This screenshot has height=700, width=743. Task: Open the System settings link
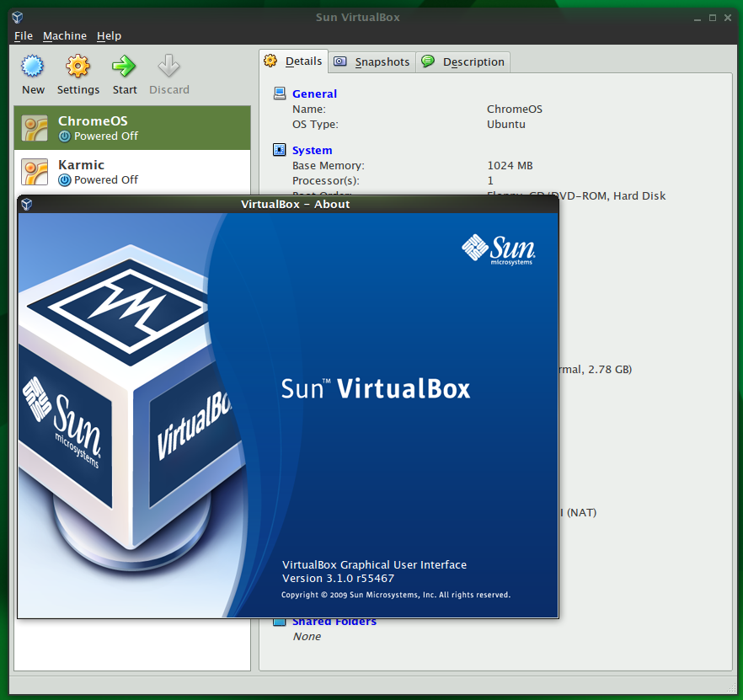pos(313,150)
